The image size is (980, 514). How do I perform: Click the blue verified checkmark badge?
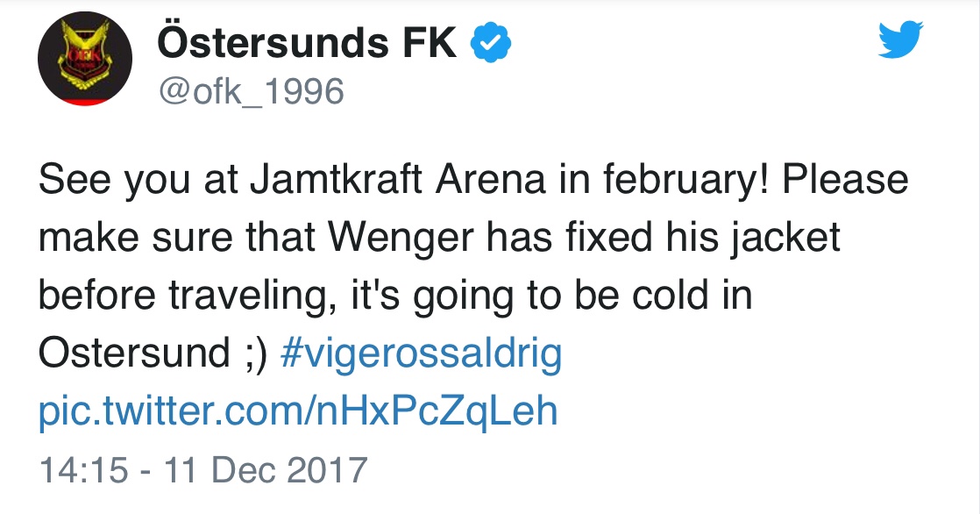click(x=491, y=42)
